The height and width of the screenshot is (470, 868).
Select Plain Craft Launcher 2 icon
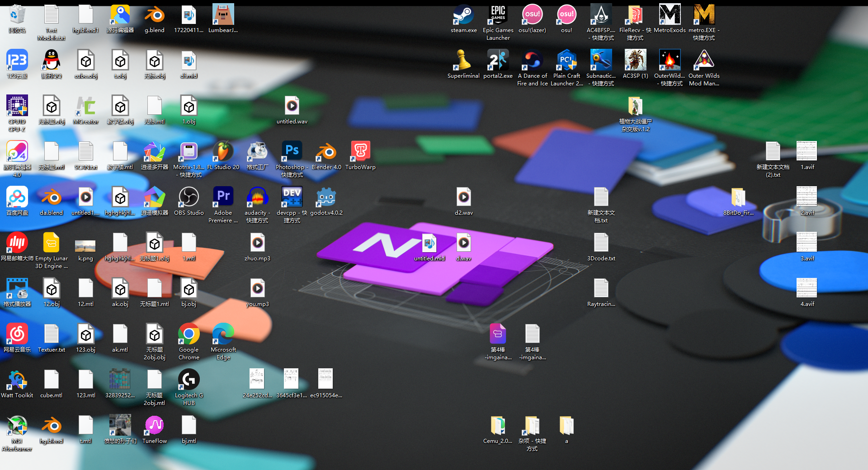[566, 61]
